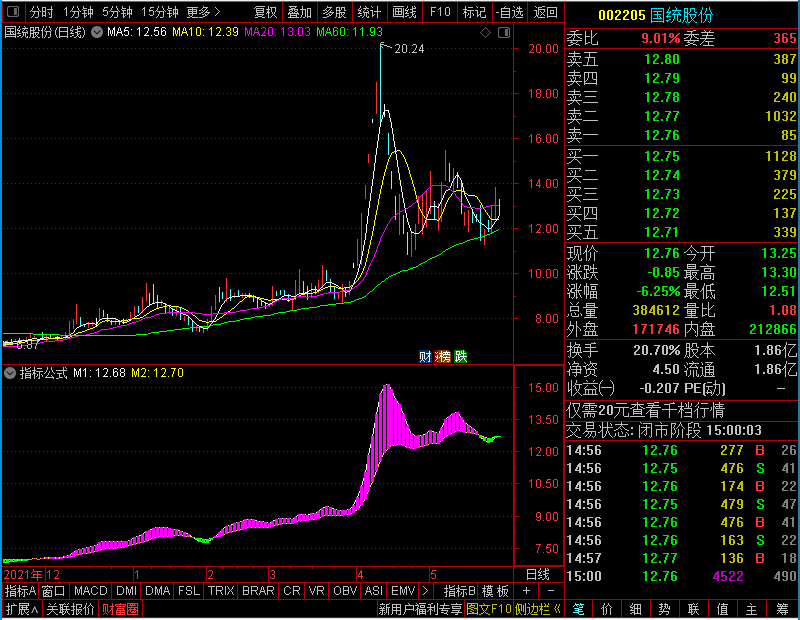Image resolution: width=800 pixels, height=620 pixels.
Task: Open the 图文F10 link
Action: 489,609
